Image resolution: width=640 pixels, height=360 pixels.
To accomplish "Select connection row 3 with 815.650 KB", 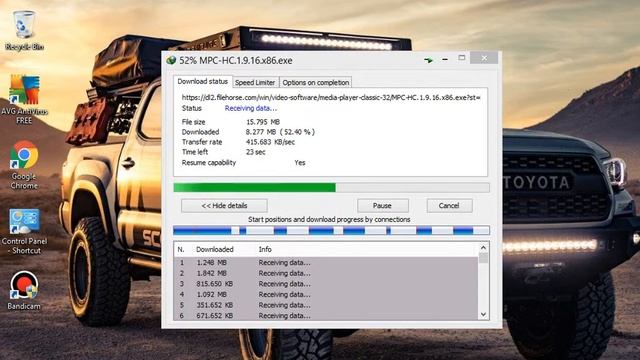I will pos(326,284).
